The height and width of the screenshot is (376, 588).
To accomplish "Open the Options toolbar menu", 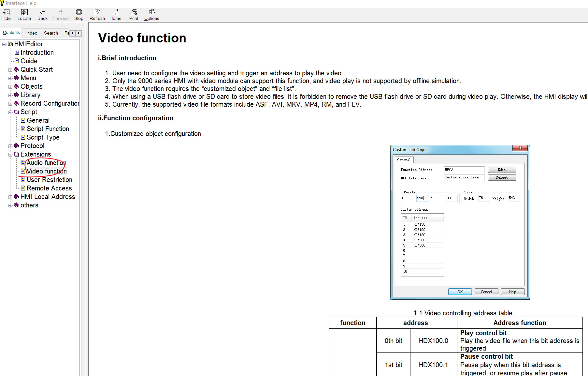I will click(x=152, y=15).
